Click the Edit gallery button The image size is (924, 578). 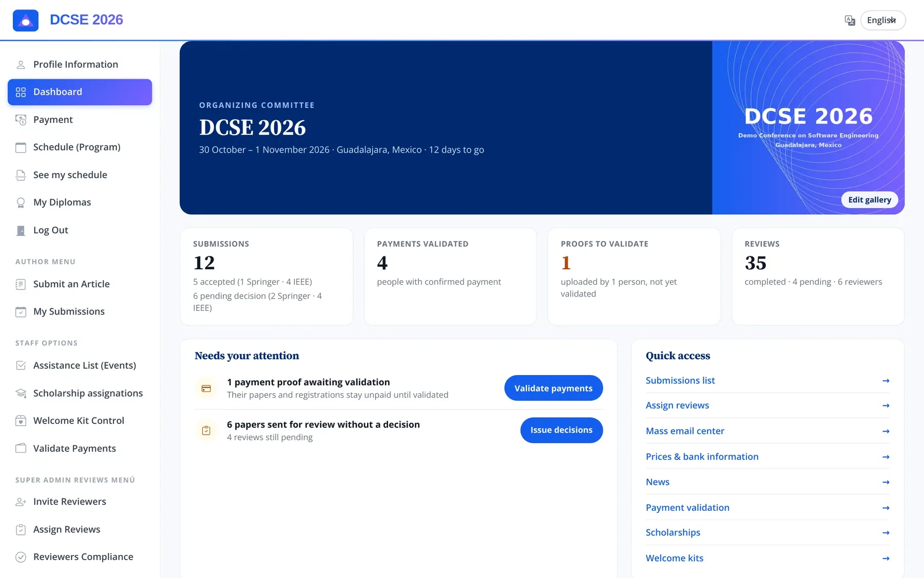point(870,200)
